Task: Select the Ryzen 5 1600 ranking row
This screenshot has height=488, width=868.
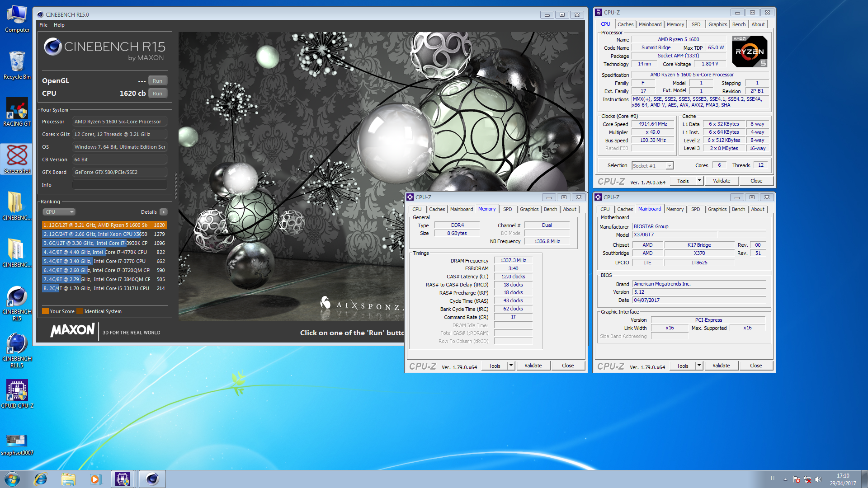Action: coord(104,225)
